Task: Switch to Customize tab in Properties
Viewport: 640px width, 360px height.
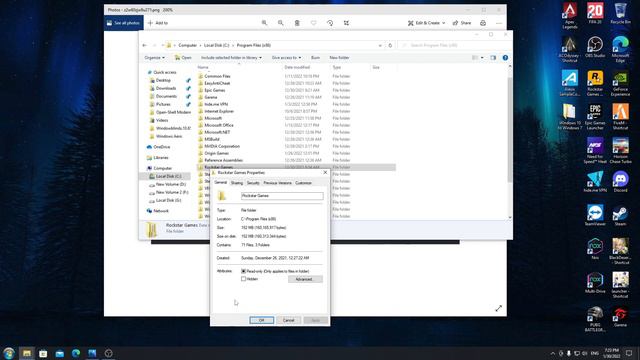Action: [303, 183]
